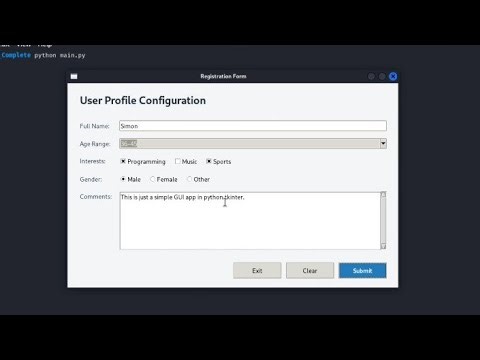The image size is (480, 360).
Task: Select the Other gender radio button
Action: pyautogui.click(x=189, y=179)
